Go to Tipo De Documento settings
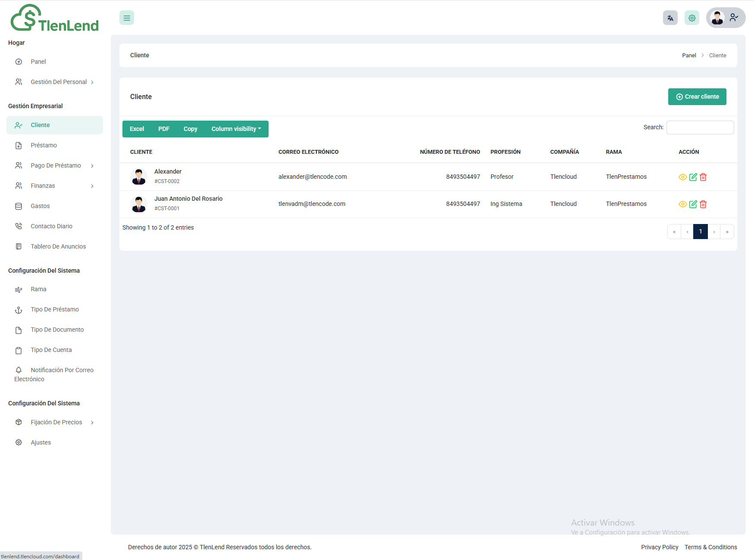Screen dimensions: 754x560 [x=57, y=330]
